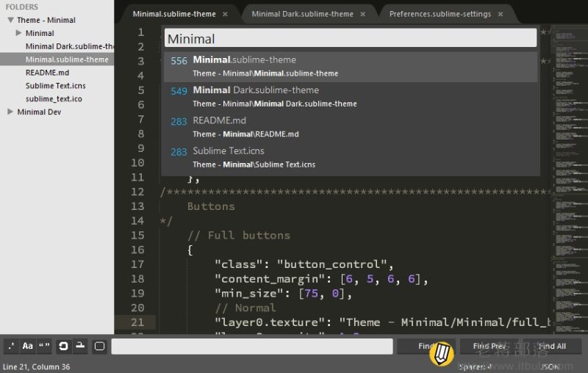The width and height of the screenshot is (588, 373).
Task: Click the Line 21, Column 36 status
Action: point(36,366)
